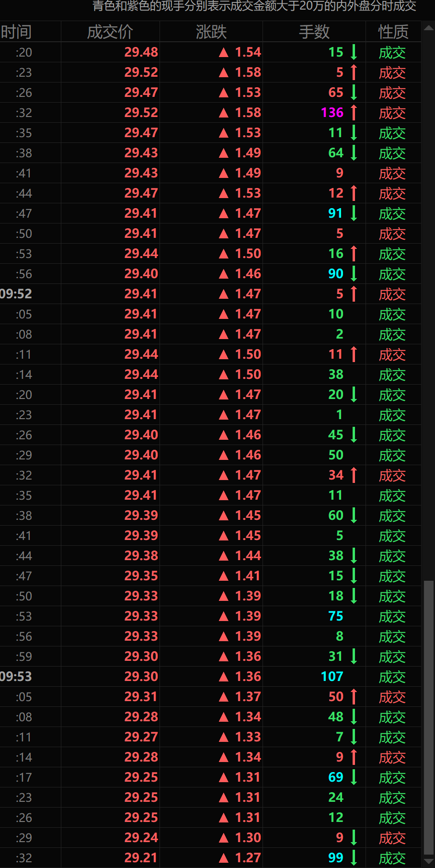Select the price cell 29.21

coord(141,858)
